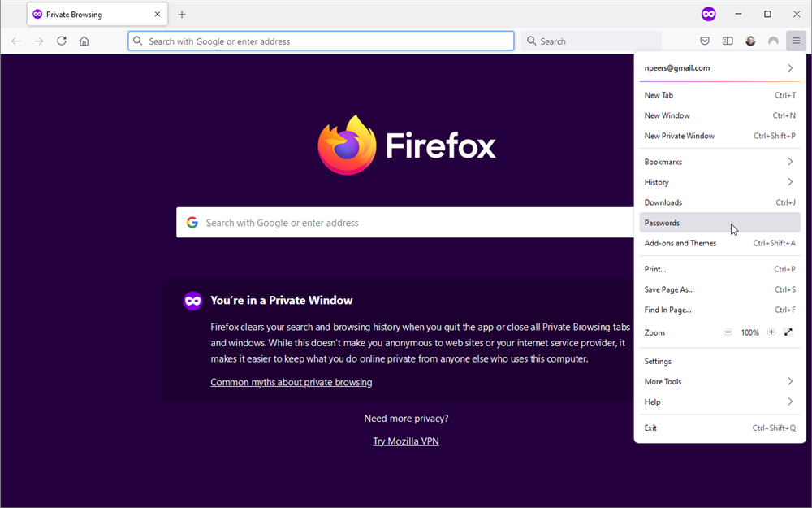Close the hamburger application menu button
Image resolution: width=812 pixels, height=508 pixels.
[x=796, y=41]
